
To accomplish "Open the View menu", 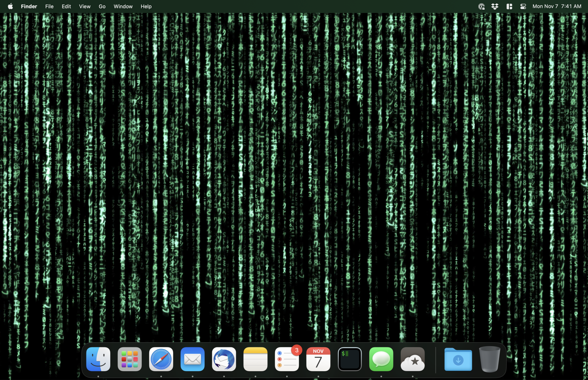I will tap(85, 6).
